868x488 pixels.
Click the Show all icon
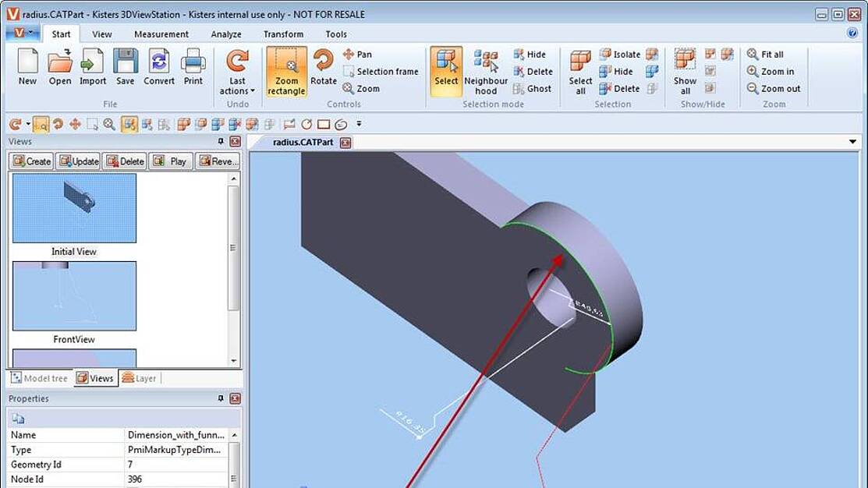coord(685,72)
